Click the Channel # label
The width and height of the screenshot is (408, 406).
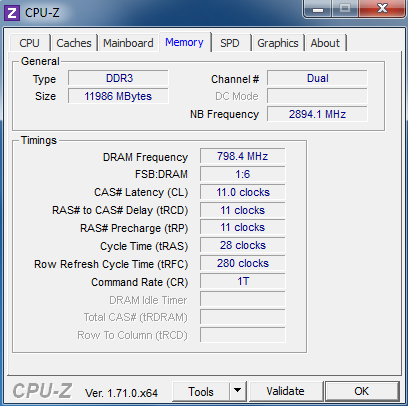click(235, 79)
